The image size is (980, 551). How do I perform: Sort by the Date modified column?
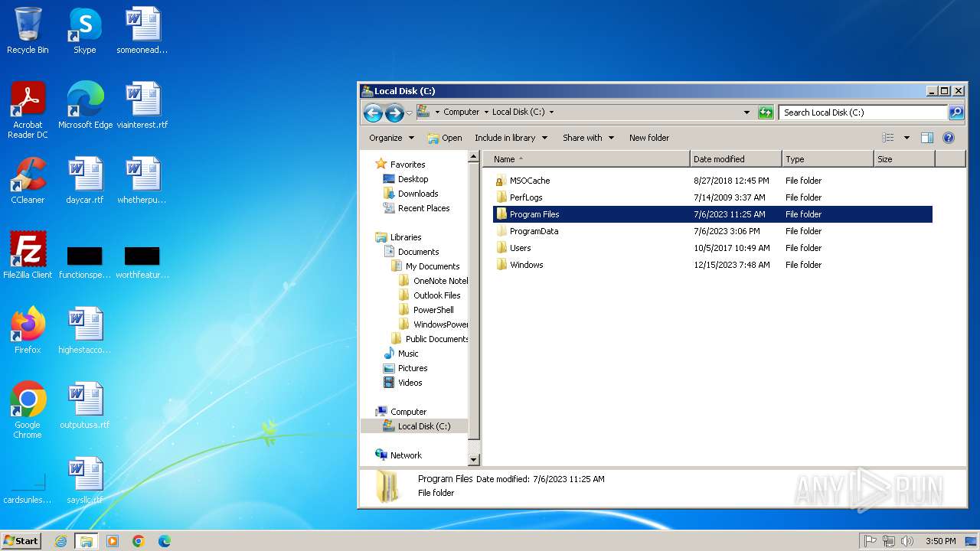pos(736,159)
